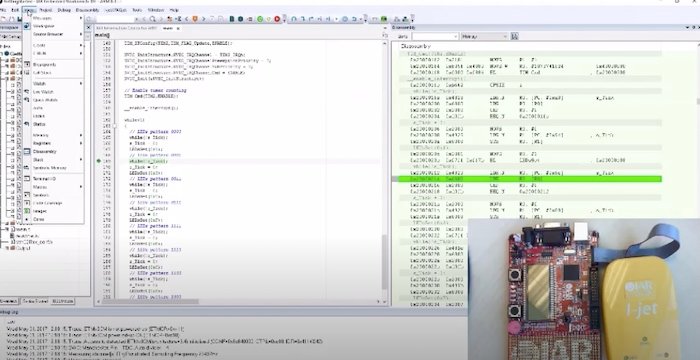Open the Tools menu
This screenshot has height=360, width=700.
[x=137, y=10]
